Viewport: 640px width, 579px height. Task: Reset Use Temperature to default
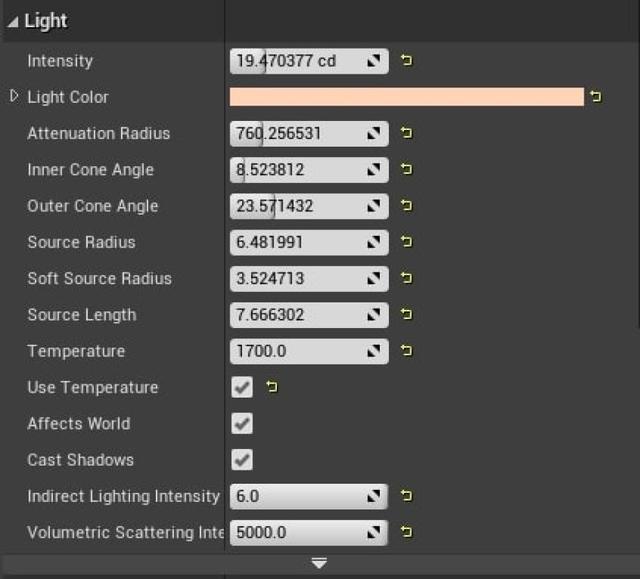[x=272, y=387]
